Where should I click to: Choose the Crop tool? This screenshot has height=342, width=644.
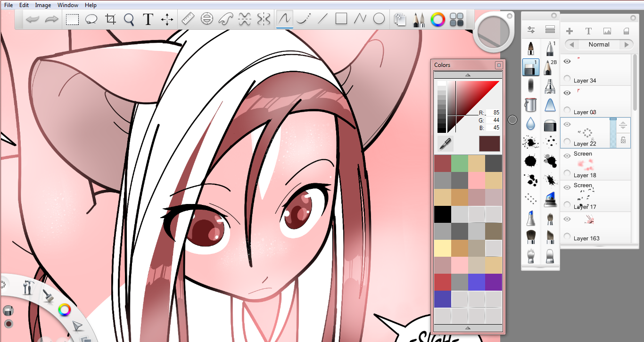[x=111, y=19]
